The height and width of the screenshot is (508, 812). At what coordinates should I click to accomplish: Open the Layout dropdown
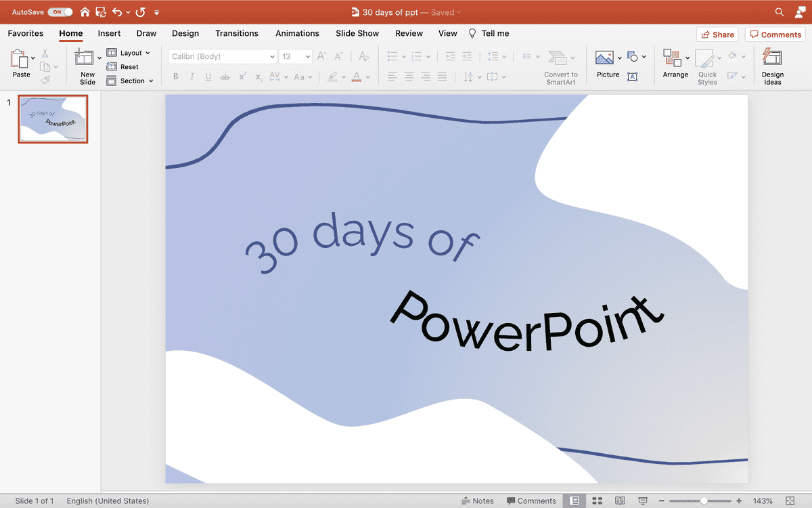tap(129, 53)
